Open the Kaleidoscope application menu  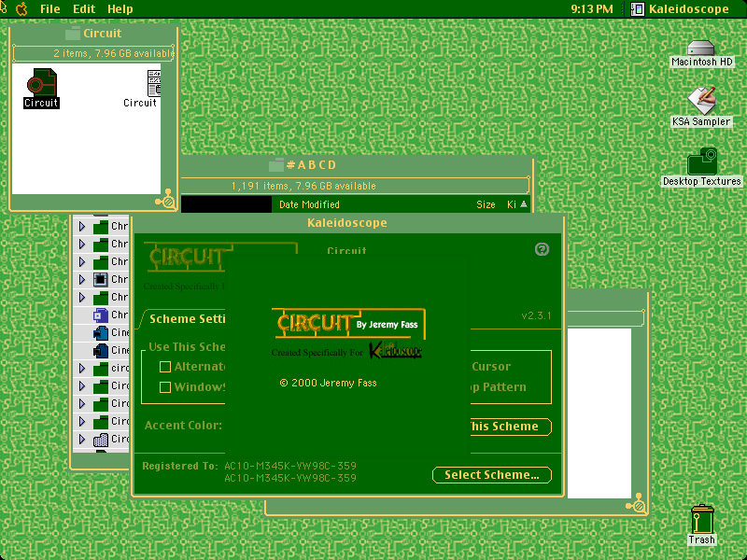click(x=680, y=9)
